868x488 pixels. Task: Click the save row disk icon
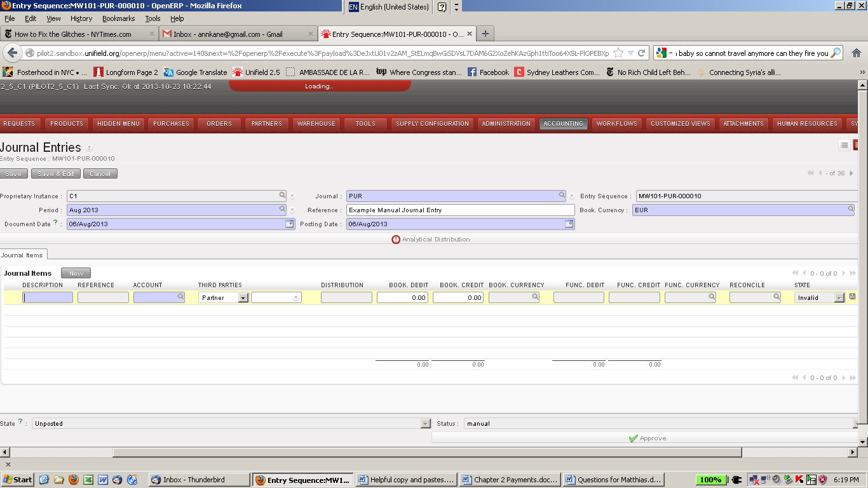point(852,297)
